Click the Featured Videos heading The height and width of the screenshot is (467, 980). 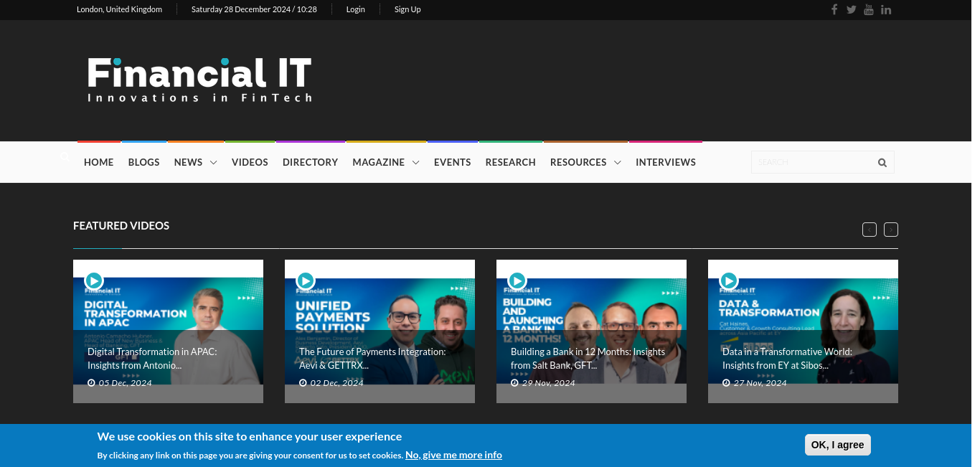coord(121,225)
